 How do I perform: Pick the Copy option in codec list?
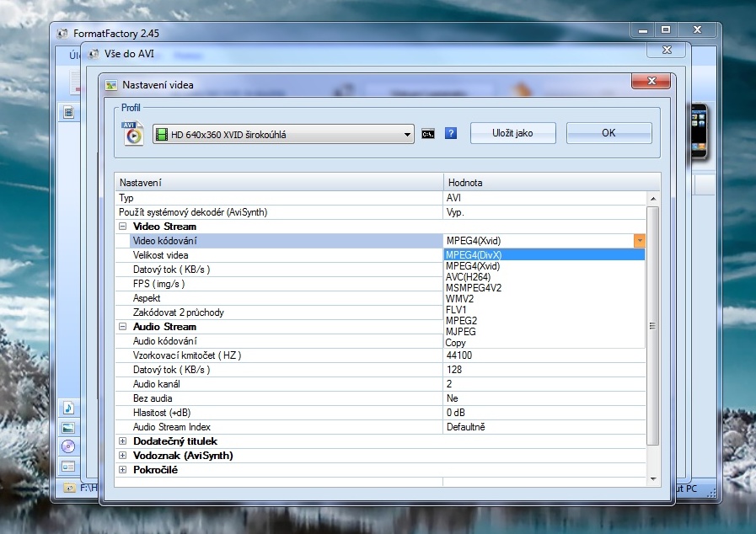[x=456, y=343]
